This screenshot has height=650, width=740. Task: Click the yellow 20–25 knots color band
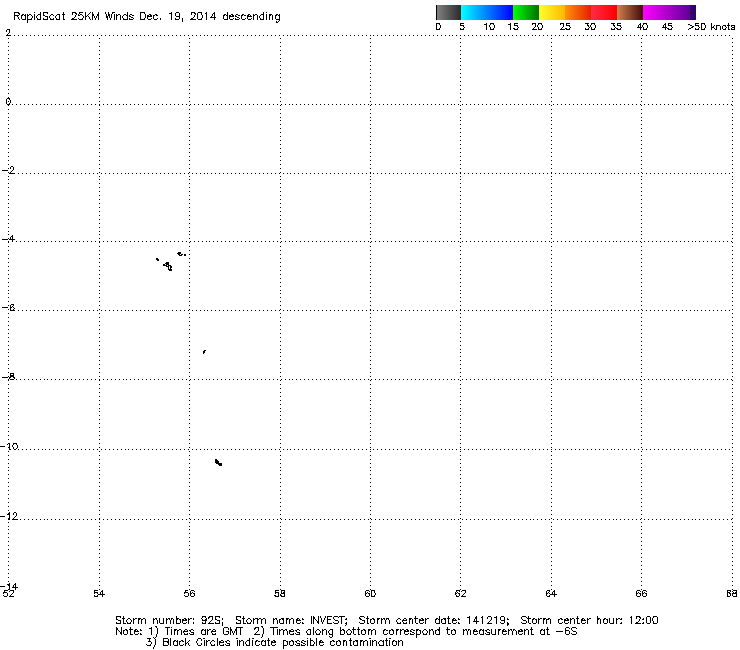(552, 12)
